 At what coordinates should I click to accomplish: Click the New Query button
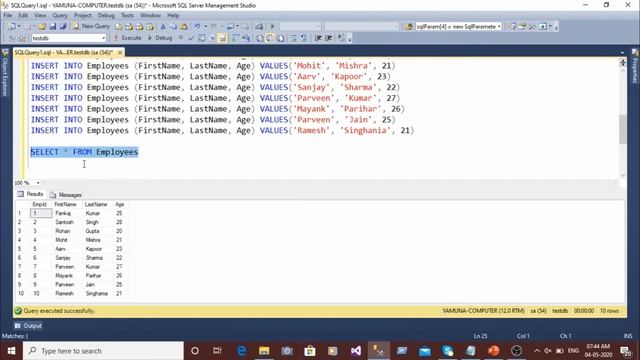coord(91,27)
